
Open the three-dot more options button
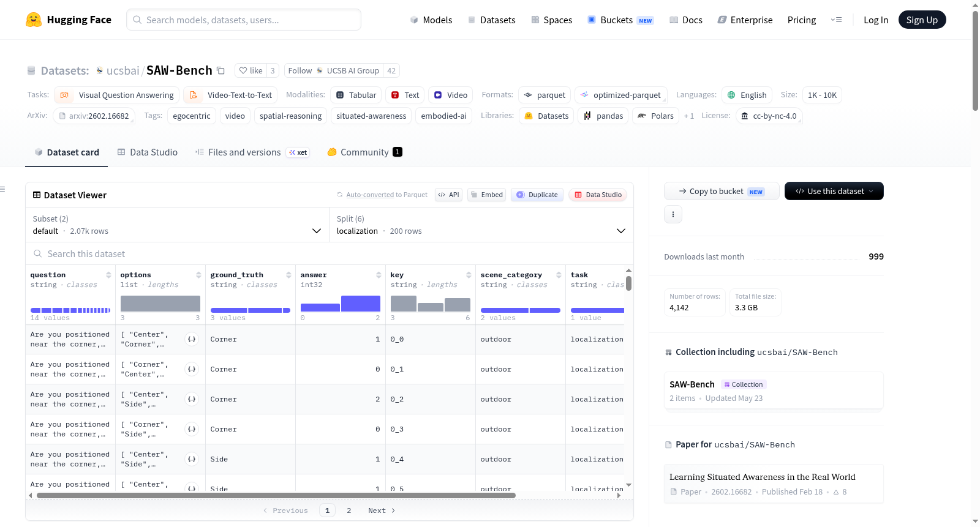pyautogui.click(x=673, y=214)
